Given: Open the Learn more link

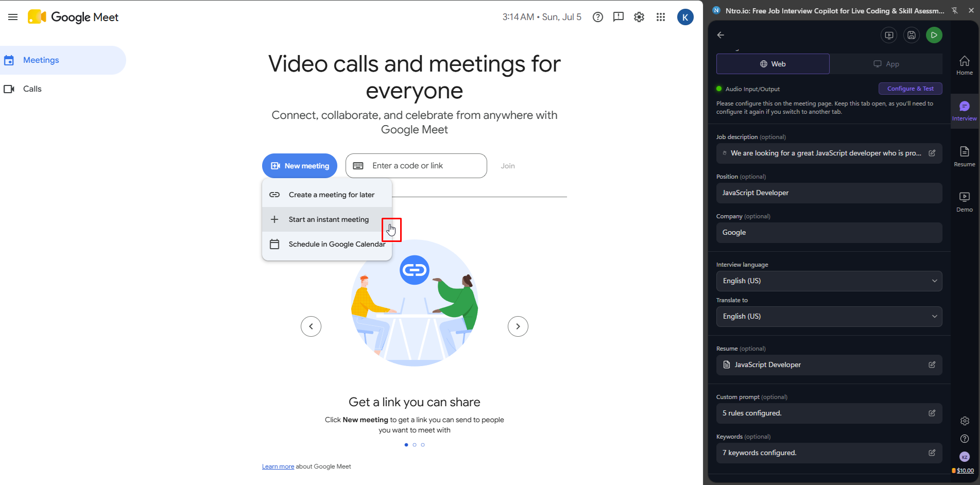Looking at the screenshot, I should click(278, 466).
